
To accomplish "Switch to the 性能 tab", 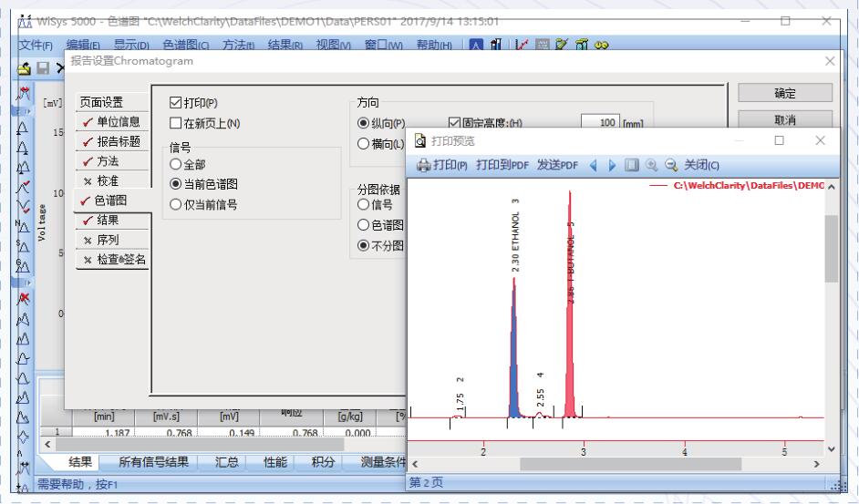I will pos(275,462).
